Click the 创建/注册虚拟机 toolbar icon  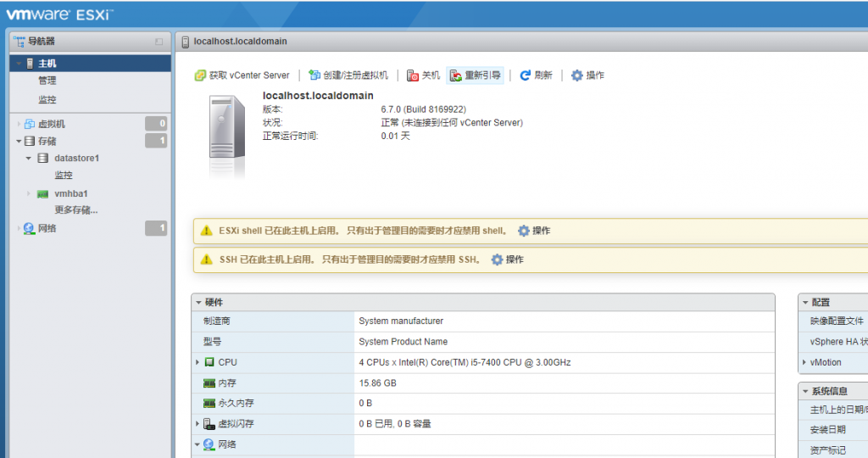314,75
